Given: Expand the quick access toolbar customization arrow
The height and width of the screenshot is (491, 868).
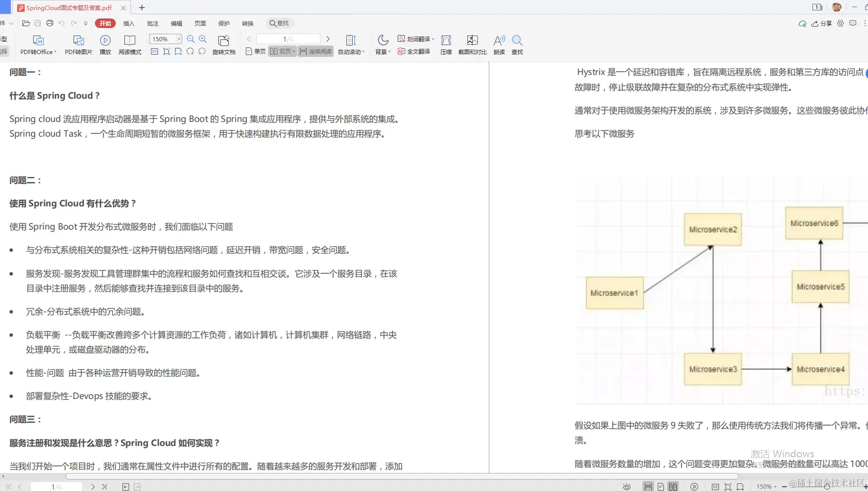Looking at the screenshot, I should pyautogui.click(x=85, y=23).
